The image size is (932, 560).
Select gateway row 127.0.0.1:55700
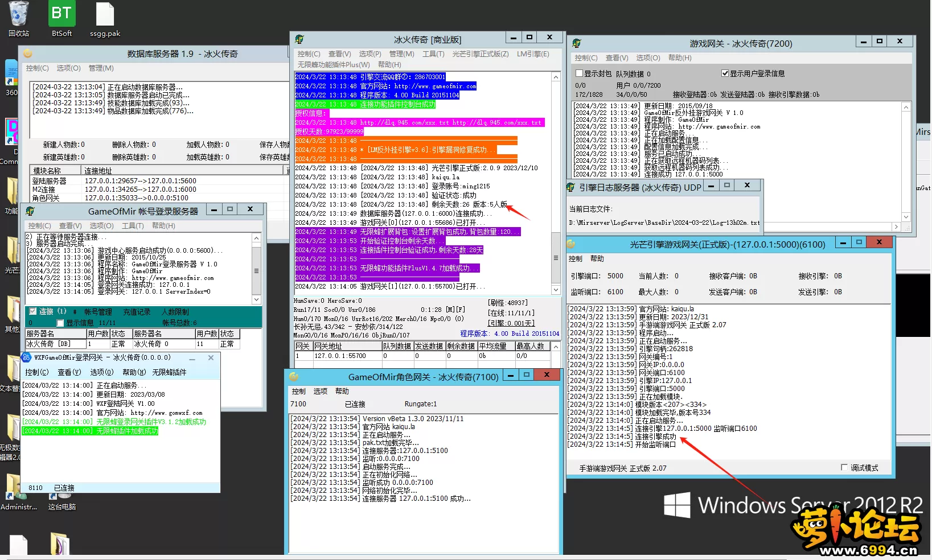(421, 356)
